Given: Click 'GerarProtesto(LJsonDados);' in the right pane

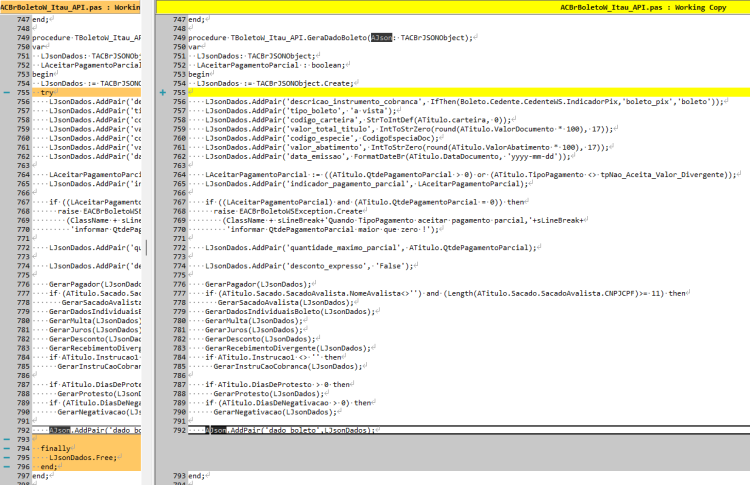Looking at the screenshot, I should coord(269,393).
